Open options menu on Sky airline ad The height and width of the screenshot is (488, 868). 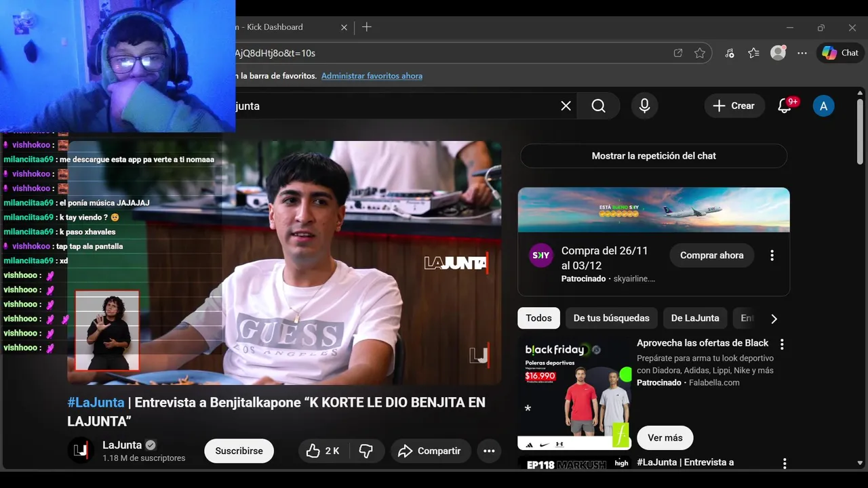click(x=772, y=256)
